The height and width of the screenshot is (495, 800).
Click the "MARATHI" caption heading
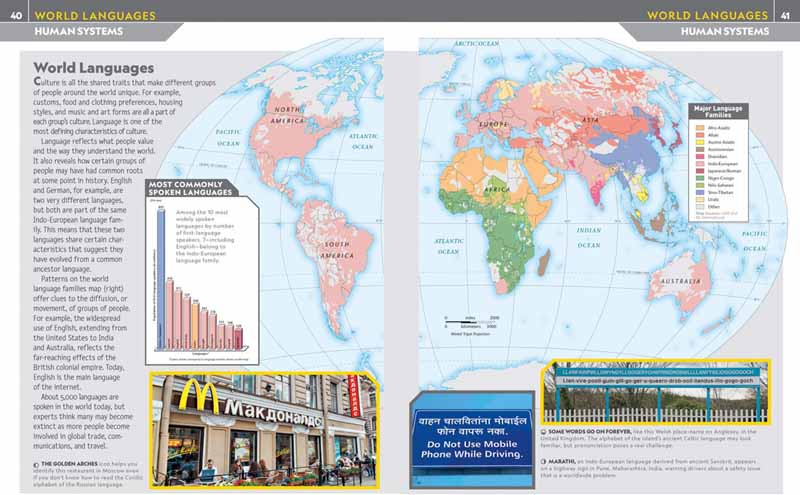[x=562, y=461]
